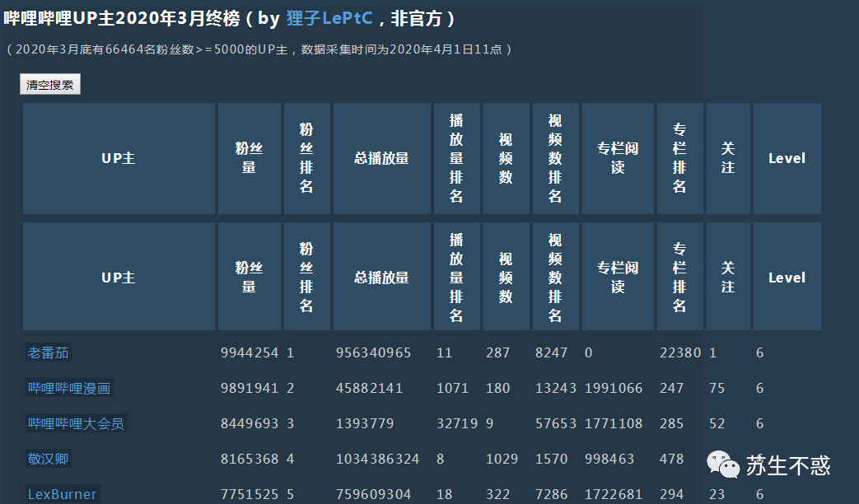Click second-row 关注 column header
Image resolution: width=859 pixels, height=504 pixels.
728,277
